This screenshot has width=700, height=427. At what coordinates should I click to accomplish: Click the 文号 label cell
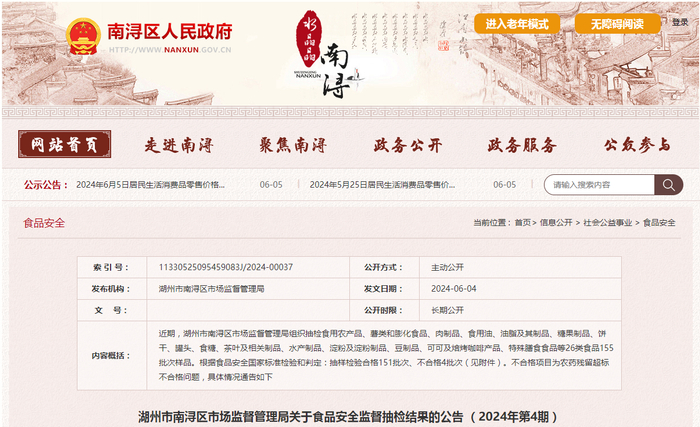[x=112, y=310]
